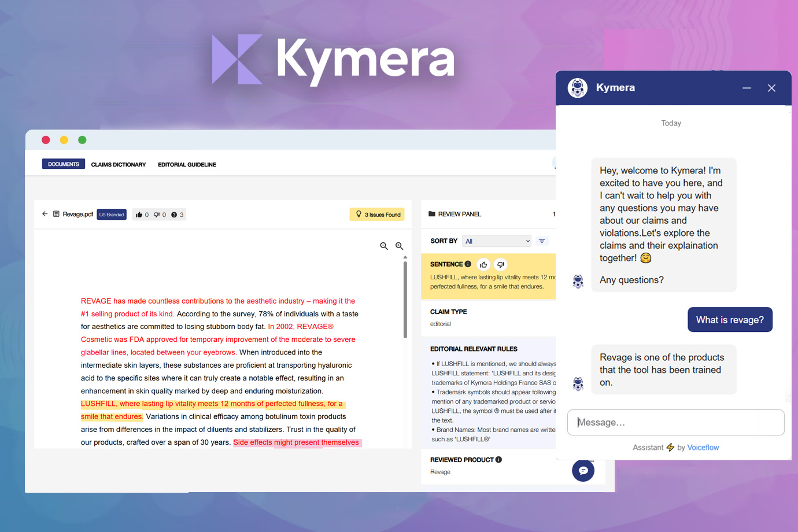Viewport: 798px width, 532px height.
Task: Click the US Branded badge
Action: [112, 215]
